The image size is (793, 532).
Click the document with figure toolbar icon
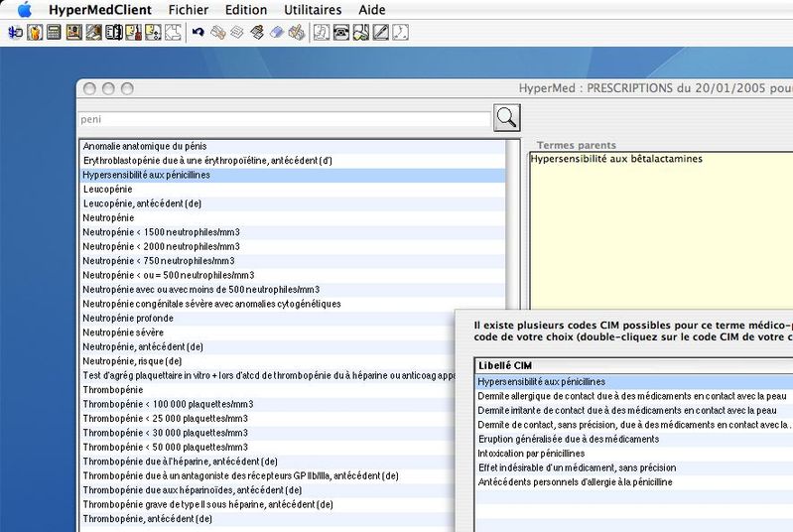[x=322, y=33]
